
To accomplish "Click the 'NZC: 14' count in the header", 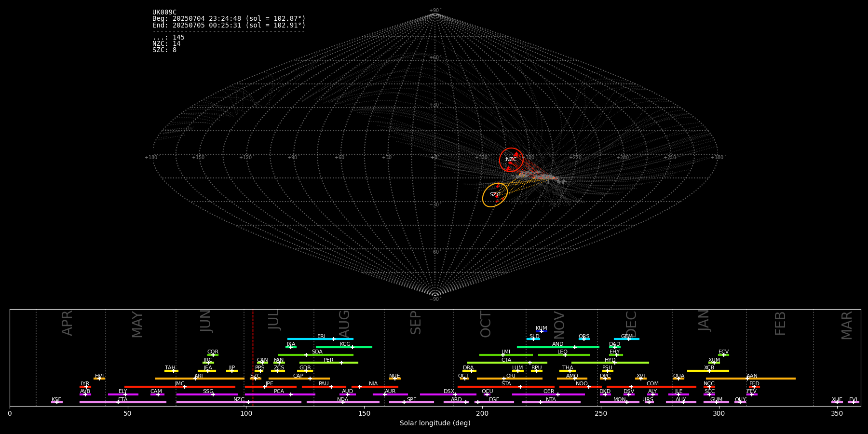I will [x=166, y=43].
